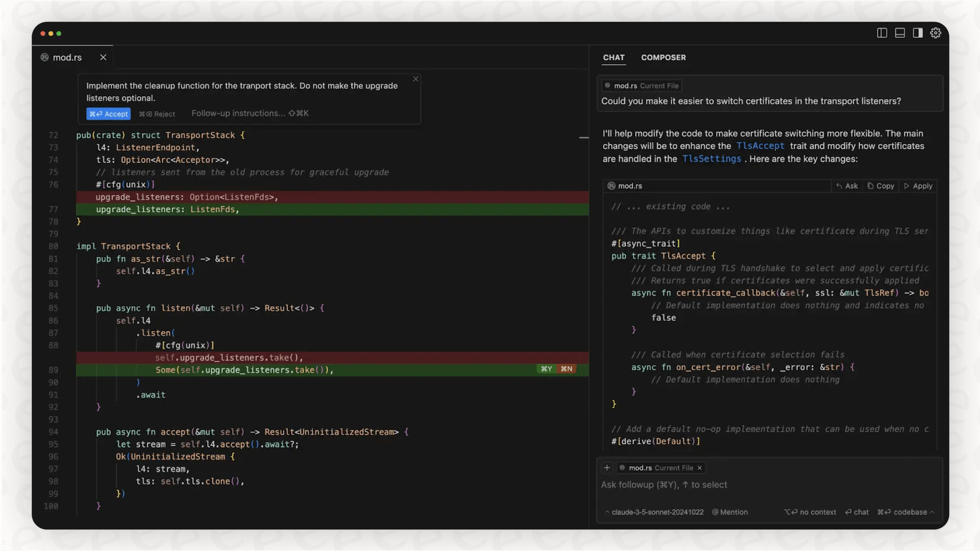The height and width of the screenshot is (551, 980).
Task: Expand the codebase options chevron
Action: (932, 512)
